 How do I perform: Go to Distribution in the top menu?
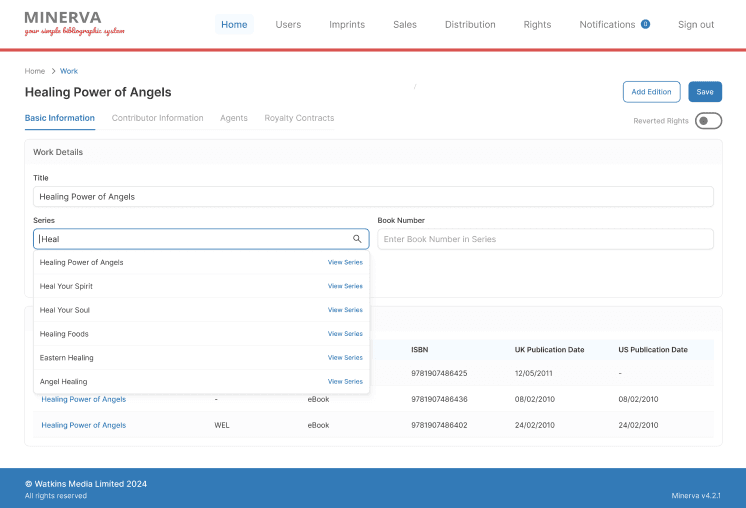click(x=470, y=24)
